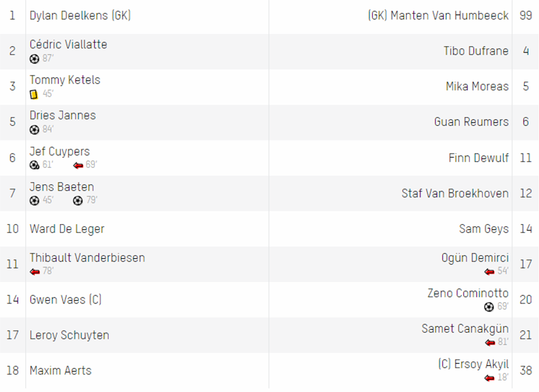
Task: Select Ward De Leger's name
Action: click(x=67, y=229)
